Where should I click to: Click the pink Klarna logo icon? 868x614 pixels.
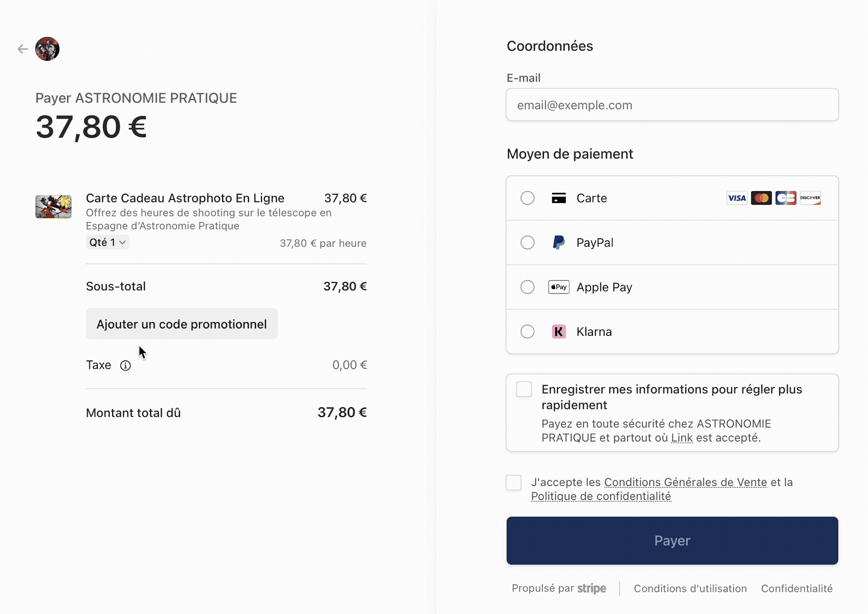(x=559, y=332)
